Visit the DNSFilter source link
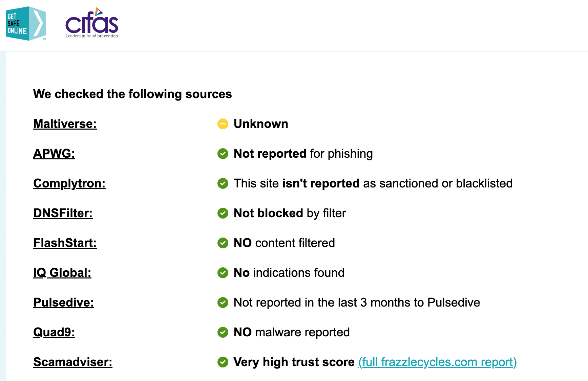The height and width of the screenshot is (381, 588). tap(63, 213)
